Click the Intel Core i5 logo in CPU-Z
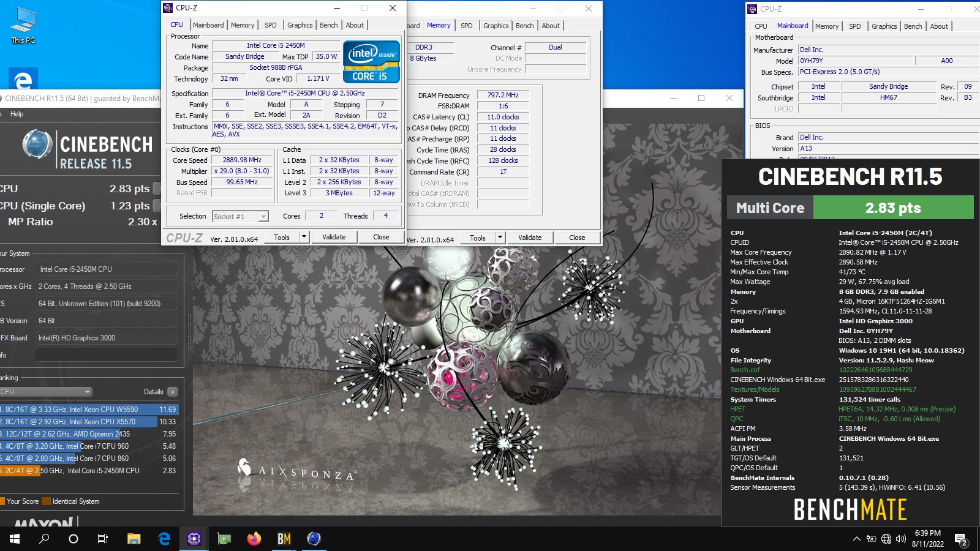The height and width of the screenshot is (551, 980). (371, 61)
